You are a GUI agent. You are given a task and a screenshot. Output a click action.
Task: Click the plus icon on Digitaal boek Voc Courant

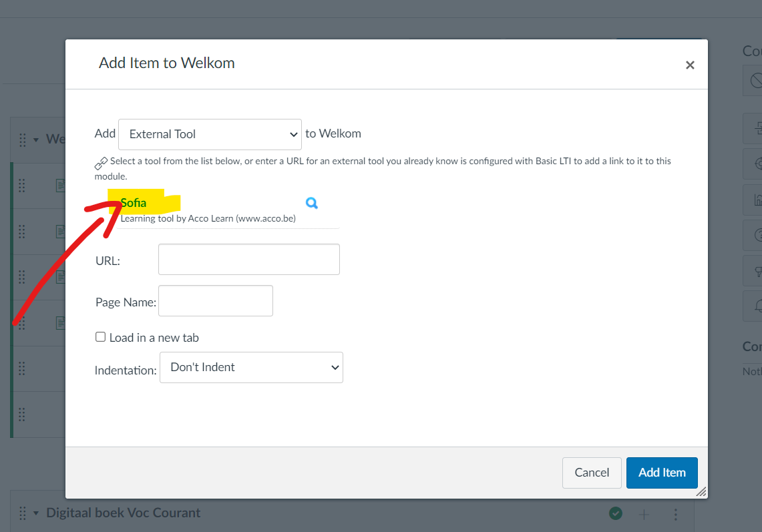[644, 514]
